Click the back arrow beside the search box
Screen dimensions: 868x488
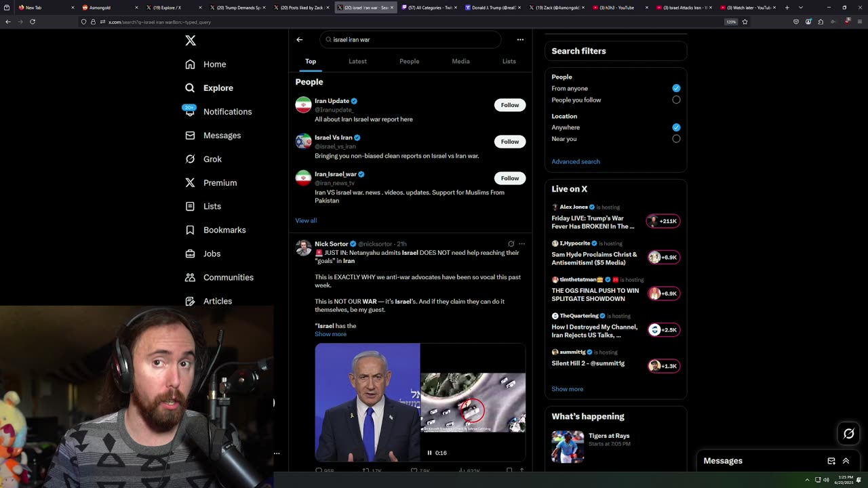point(299,39)
